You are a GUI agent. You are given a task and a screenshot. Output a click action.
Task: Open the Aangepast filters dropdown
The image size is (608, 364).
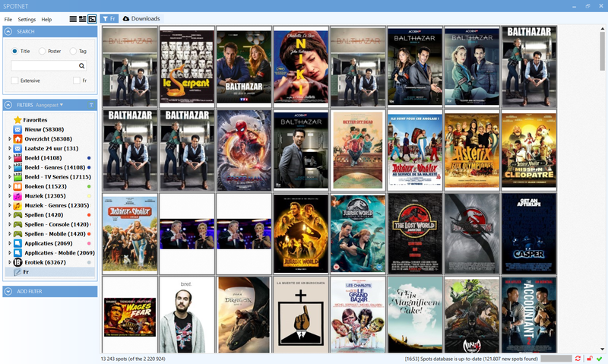coord(49,105)
